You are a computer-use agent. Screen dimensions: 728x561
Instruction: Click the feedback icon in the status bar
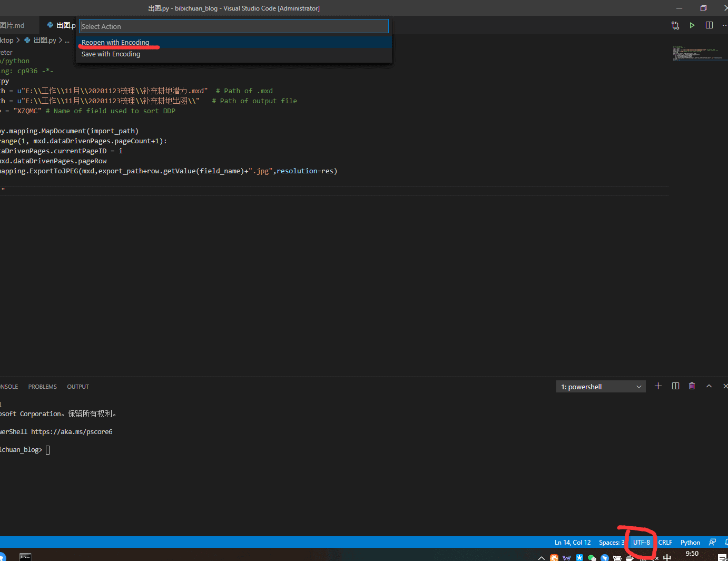coord(712,542)
